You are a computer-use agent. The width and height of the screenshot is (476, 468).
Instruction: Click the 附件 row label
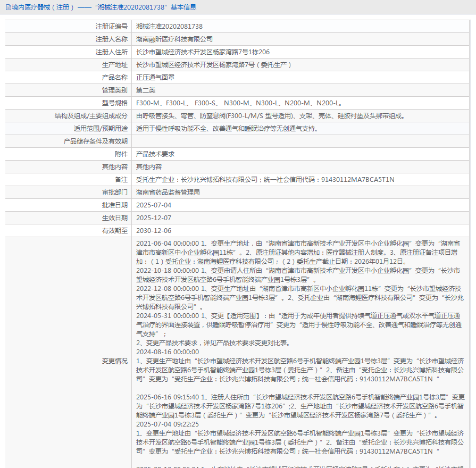click(x=121, y=154)
